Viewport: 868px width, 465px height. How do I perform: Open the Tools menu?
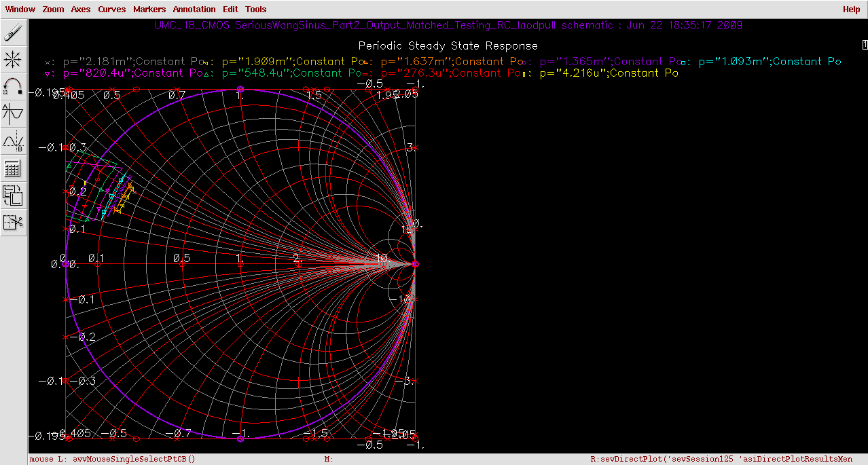[x=256, y=10]
